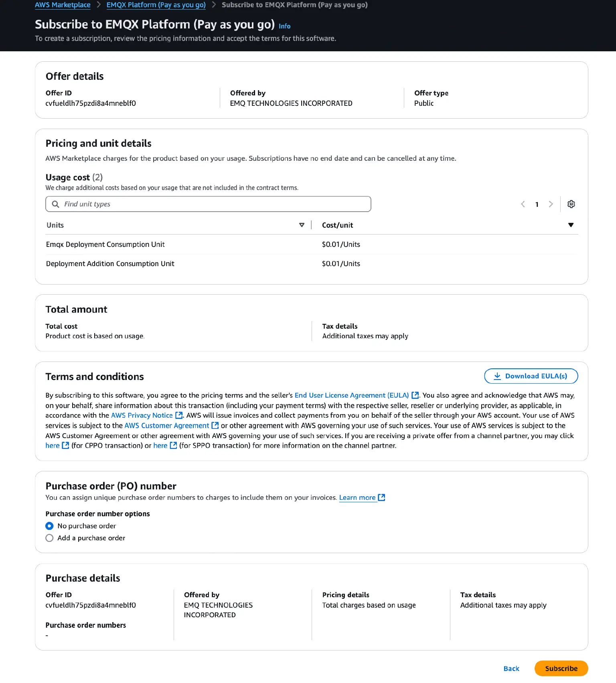Click Deployment Addition Consumption Unit row
Image resolution: width=616 pixels, height=683 pixels.
(312, 264)
